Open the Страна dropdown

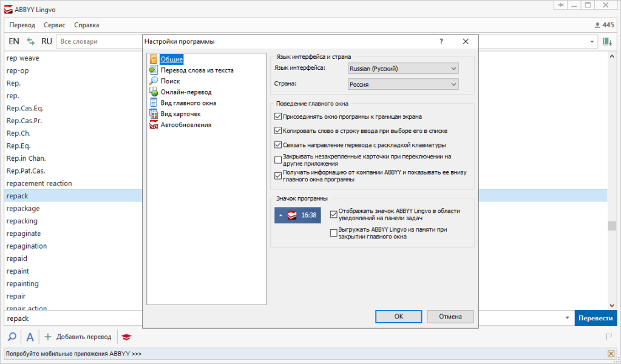pyautogui.click(x=403, y=84)
